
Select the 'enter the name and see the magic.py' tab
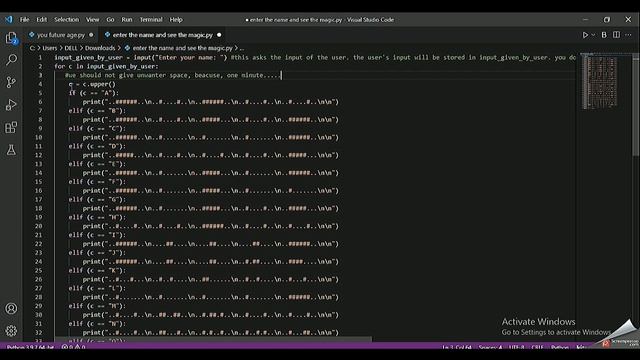[162, 35]
